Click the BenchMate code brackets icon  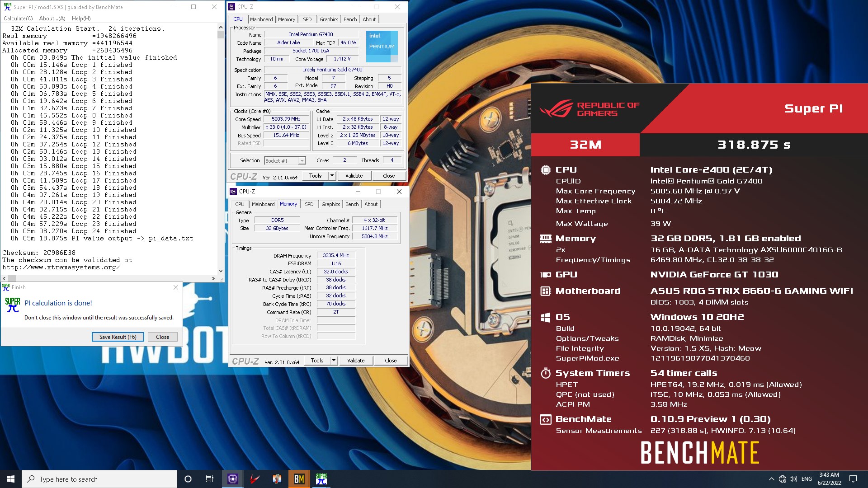click(x=546, y=420)
